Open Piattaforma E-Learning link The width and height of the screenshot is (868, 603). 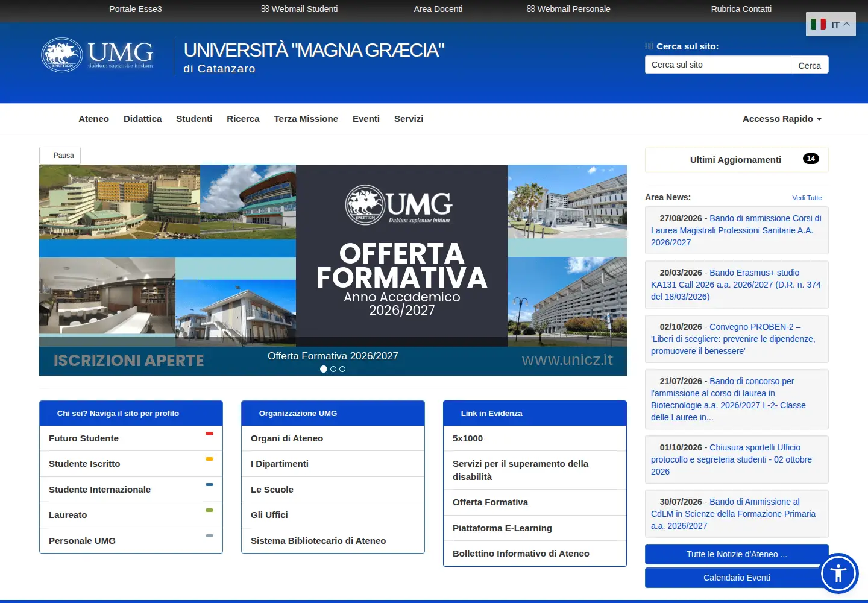click(x=535, y=528)
